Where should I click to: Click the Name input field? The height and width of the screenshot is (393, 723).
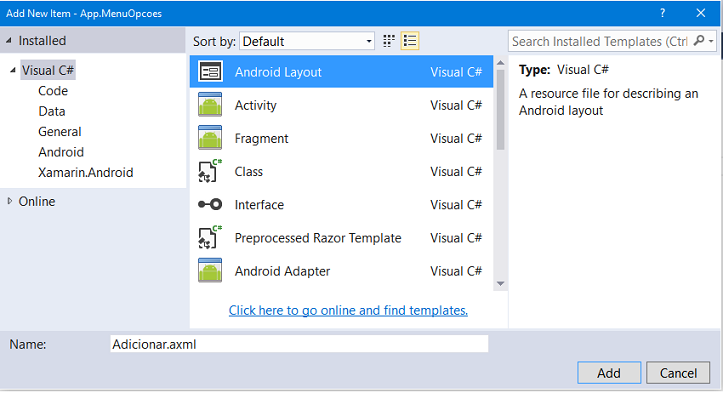pyautogui.click(x=299, y=344)
